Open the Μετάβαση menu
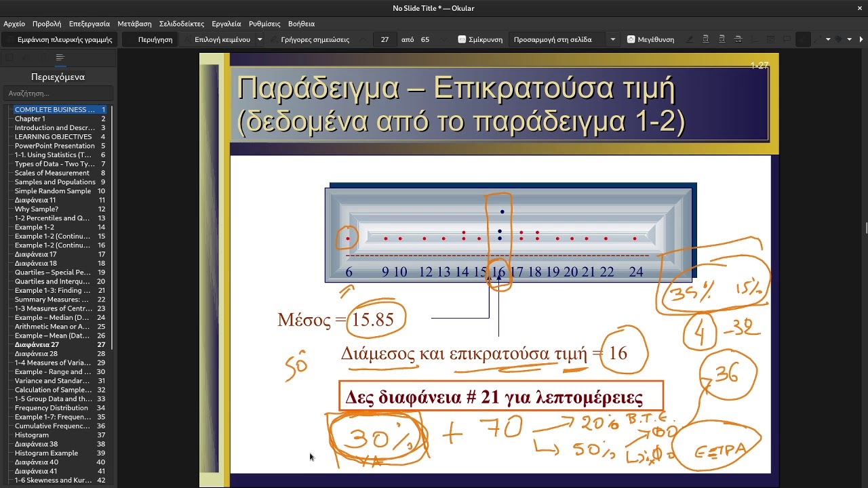This screenshot has width=868, height=488. click(x=134, y=24)
